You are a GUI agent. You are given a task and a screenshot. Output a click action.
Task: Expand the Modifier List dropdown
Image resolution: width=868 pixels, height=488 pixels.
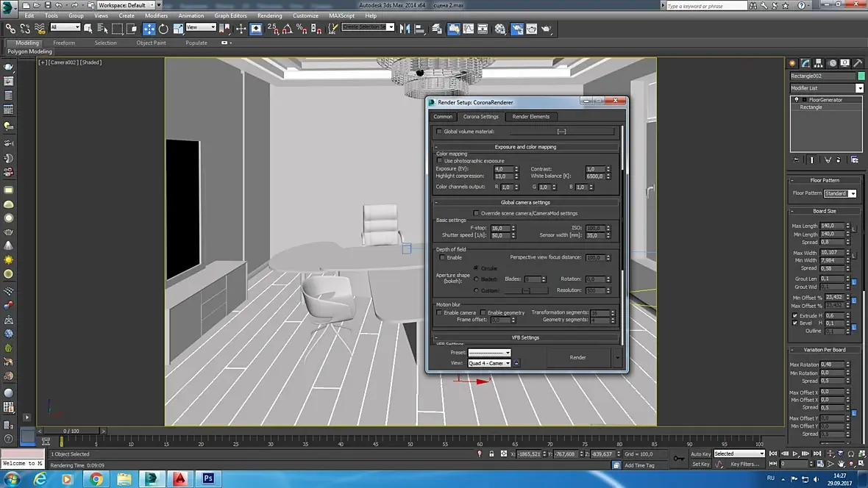click(859, 88)
